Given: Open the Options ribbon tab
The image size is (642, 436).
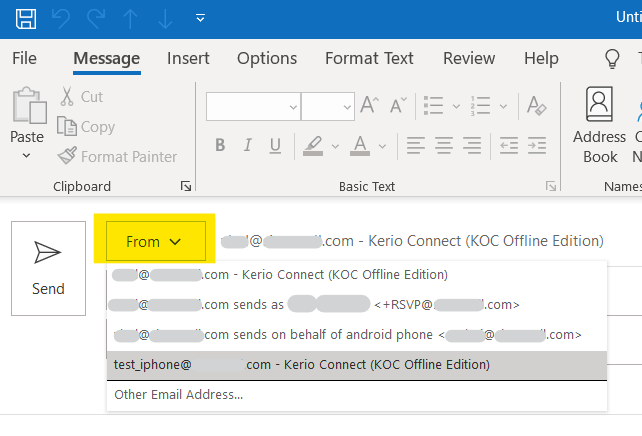Looking at the screenshot, I should coord(267,58).
